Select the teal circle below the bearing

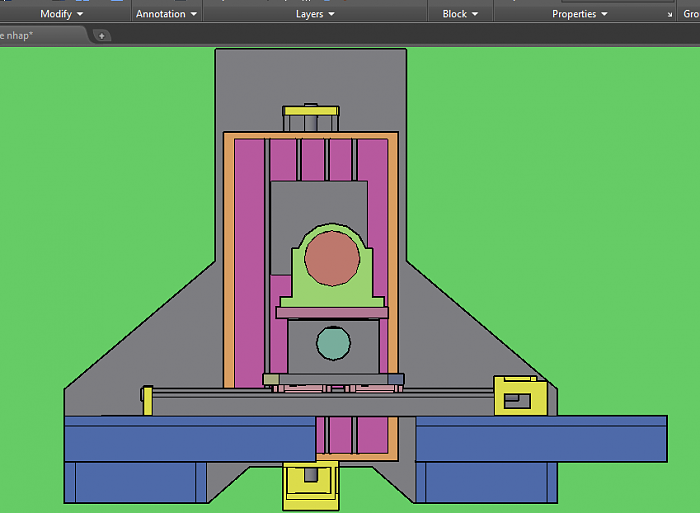pos(333,343)
